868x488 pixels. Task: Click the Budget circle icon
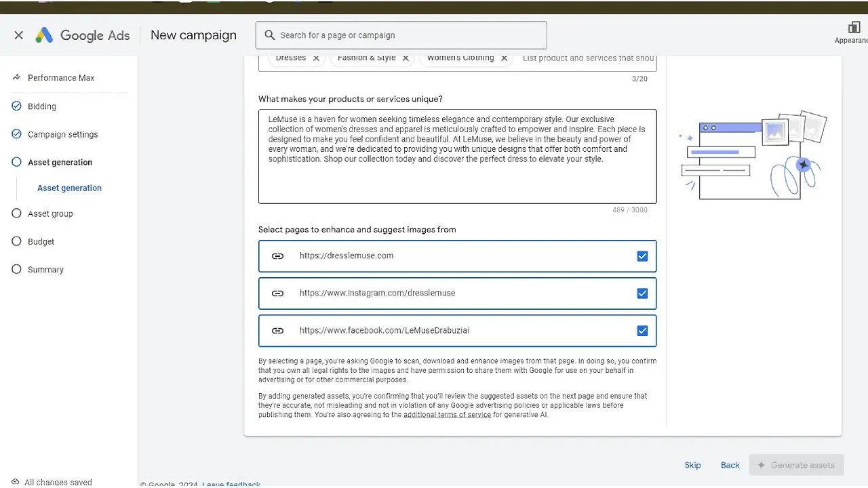click(x=17, y=241)
